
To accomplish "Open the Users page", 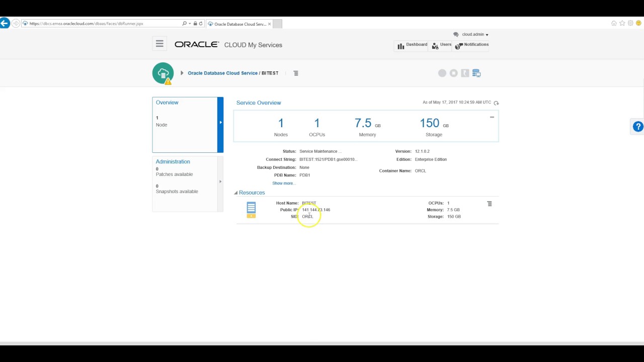I will 441,45.
